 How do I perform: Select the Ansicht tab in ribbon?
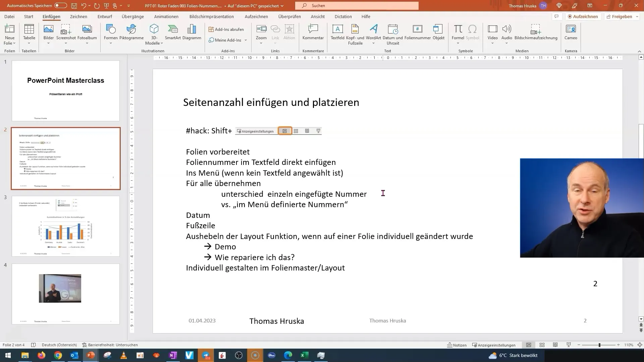pyautogui.click(x=317, y=16)
